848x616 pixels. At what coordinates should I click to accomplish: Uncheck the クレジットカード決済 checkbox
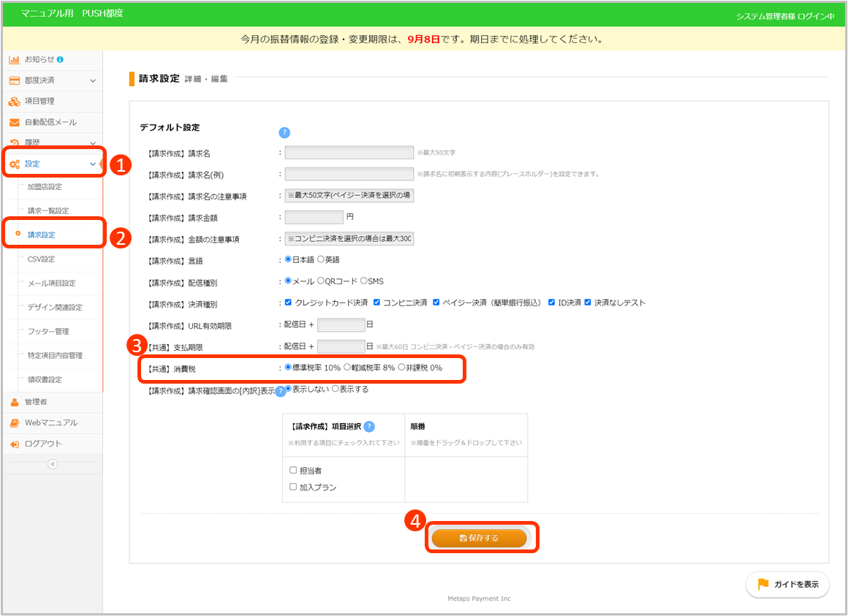click(x=288, y=303)
